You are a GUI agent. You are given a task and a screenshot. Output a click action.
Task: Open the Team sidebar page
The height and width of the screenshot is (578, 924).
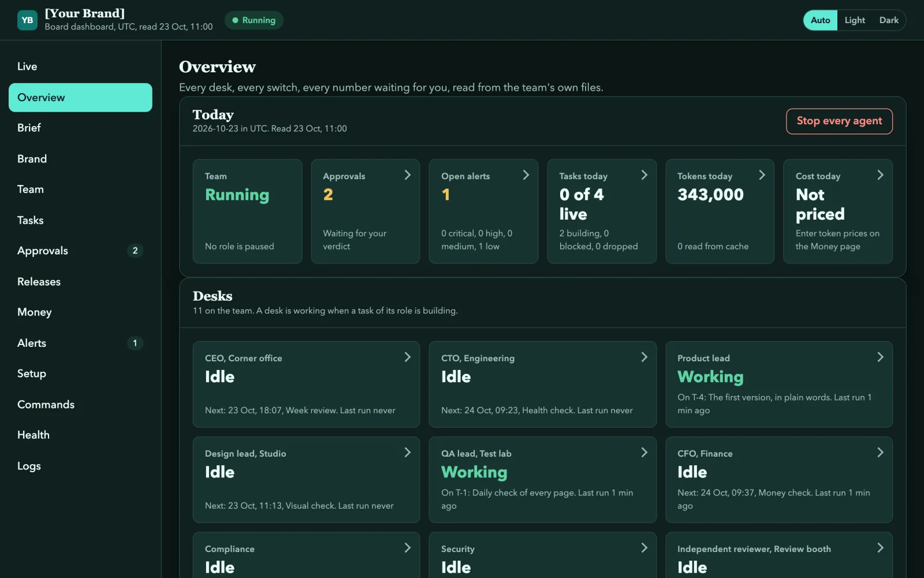80,190
